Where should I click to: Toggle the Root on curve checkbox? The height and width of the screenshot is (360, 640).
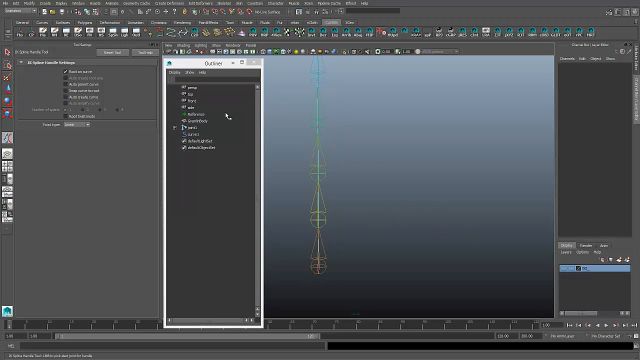coord(65,71)
